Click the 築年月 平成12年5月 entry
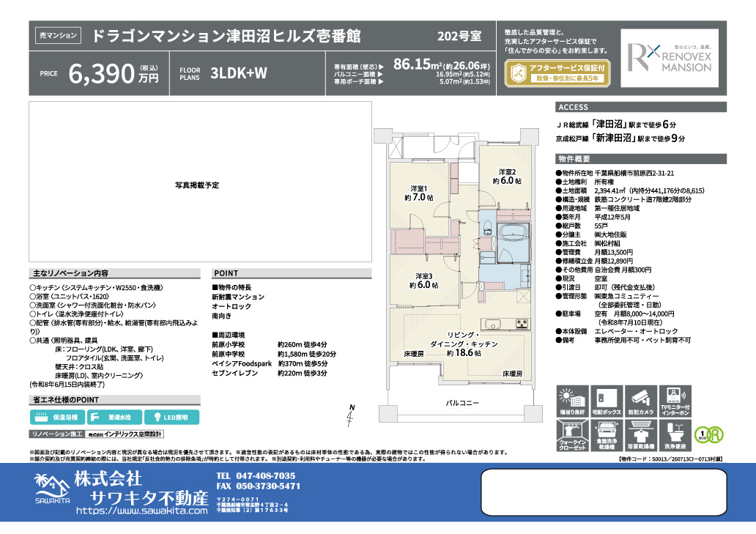The height and width of the screenshot is (534, 756). [x=593, y=217]
